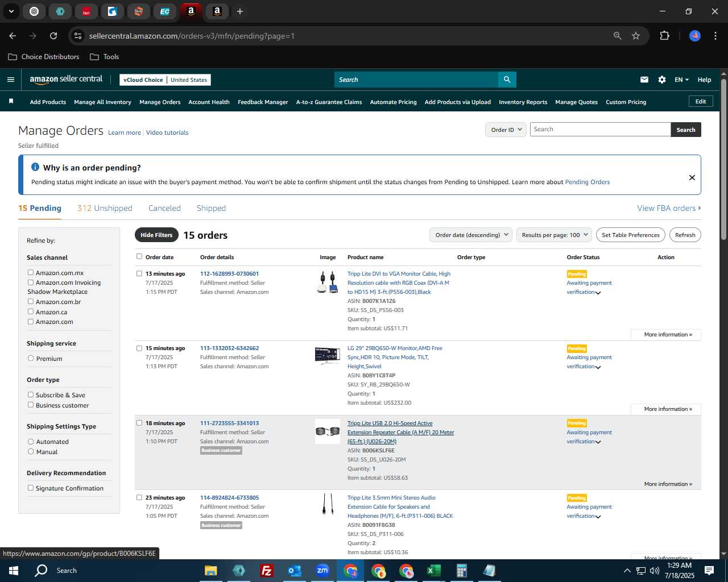Open Zoom from the taskbar

322,571
